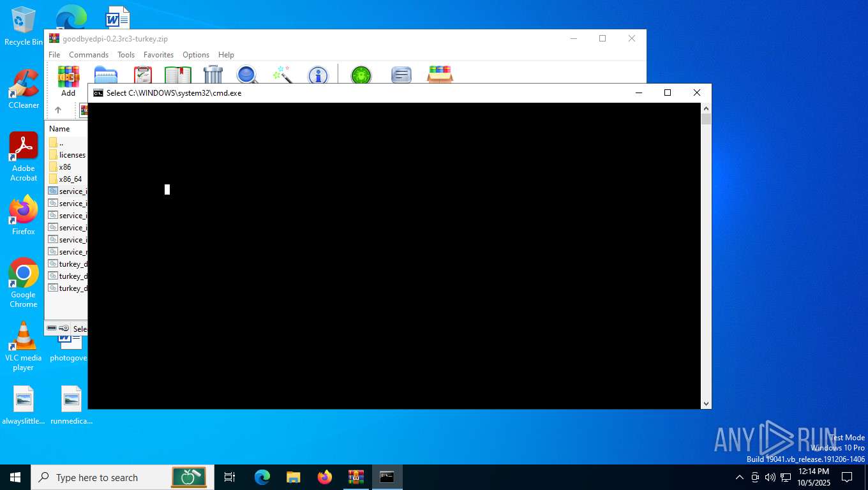Click the volume icon in system tray
Viewport: 868px width, 490px height.
pos(770,477)
